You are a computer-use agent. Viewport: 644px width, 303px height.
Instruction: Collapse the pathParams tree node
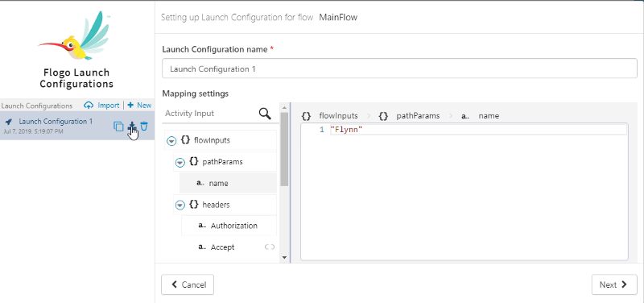click(180, 162)
